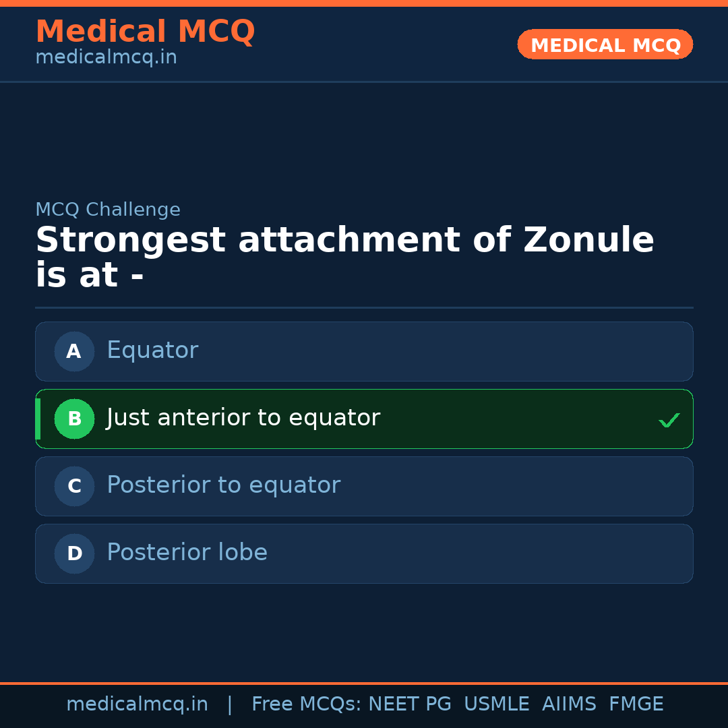Click the letter C circle badge
Viewport: 728px width, 728px height.
point(74,486)
